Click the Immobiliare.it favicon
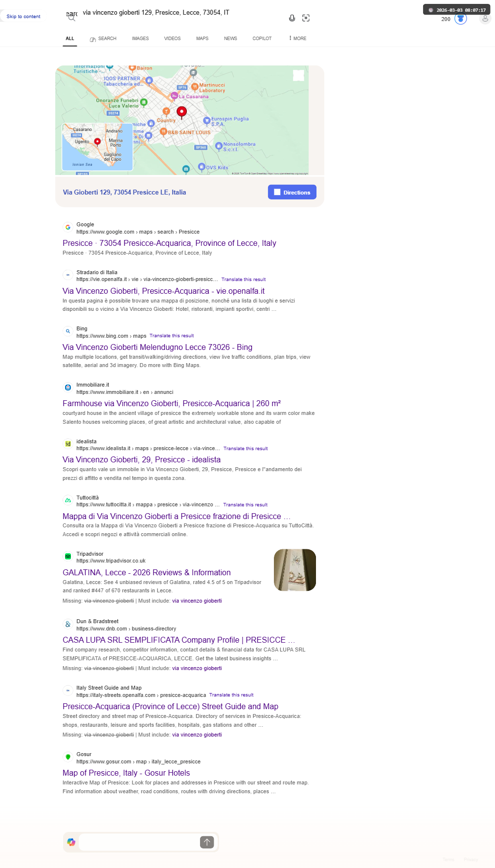The image size is (495, 868). (x=68, y=388)
